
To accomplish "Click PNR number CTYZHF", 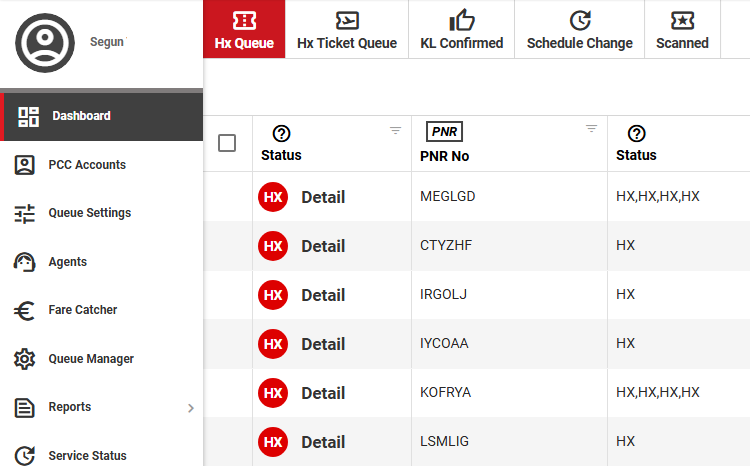I will (446, 245).
